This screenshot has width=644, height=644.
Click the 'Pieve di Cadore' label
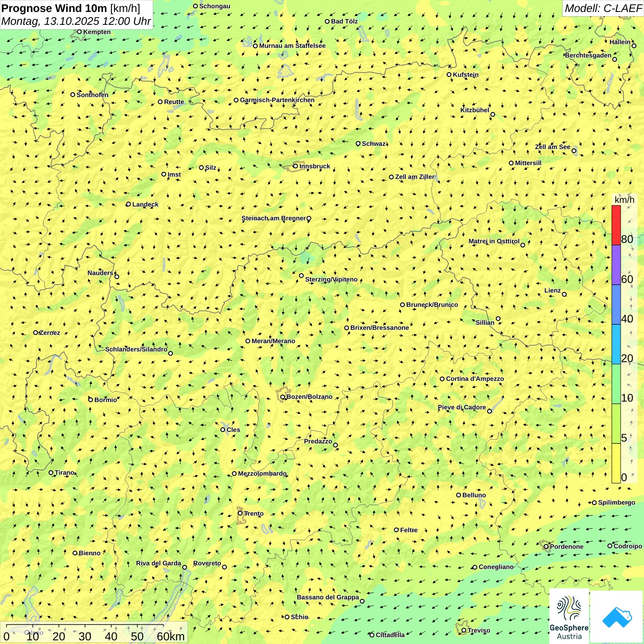(x=462, y=407)
